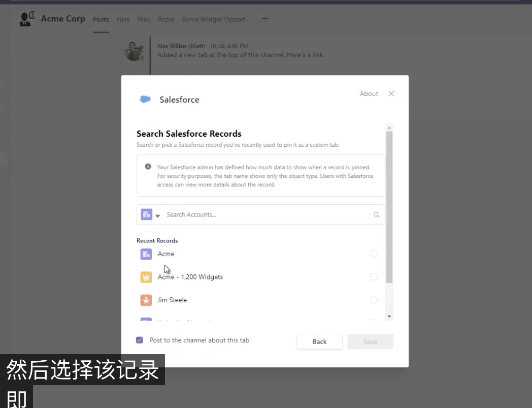This screenshot has width=532, height=408.
Task: Click the Accounts object type icon in search field
Action: tap(147, 214)
